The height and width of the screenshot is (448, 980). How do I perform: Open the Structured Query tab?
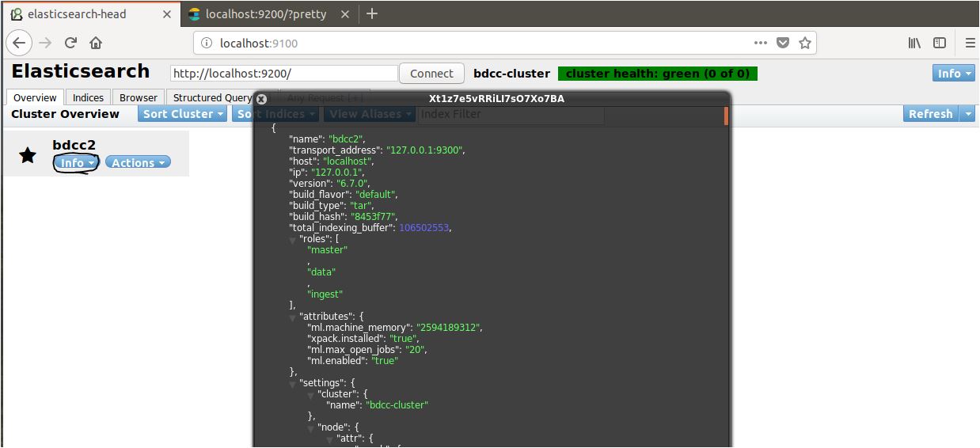[212, 97]
